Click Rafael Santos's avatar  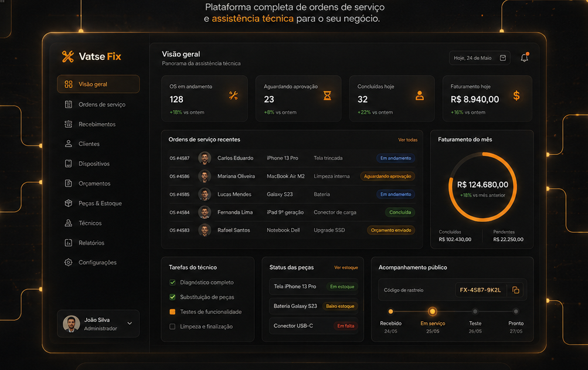tap(205, 230)
